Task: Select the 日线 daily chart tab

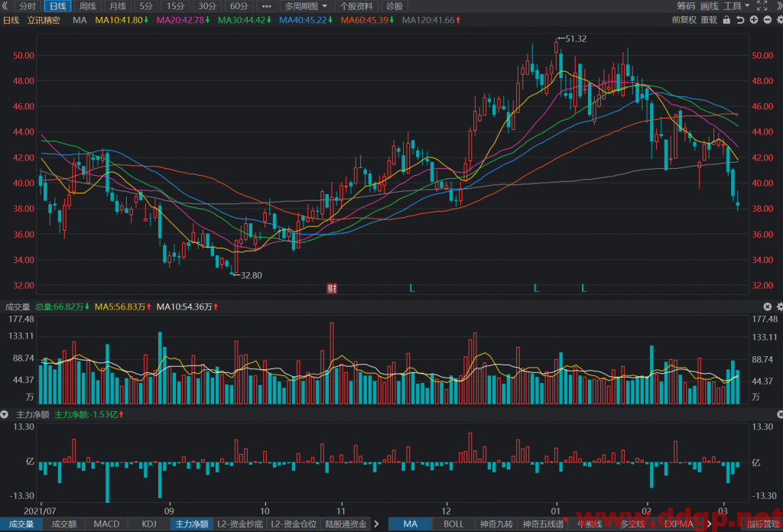Action: (x=57, y=6)
